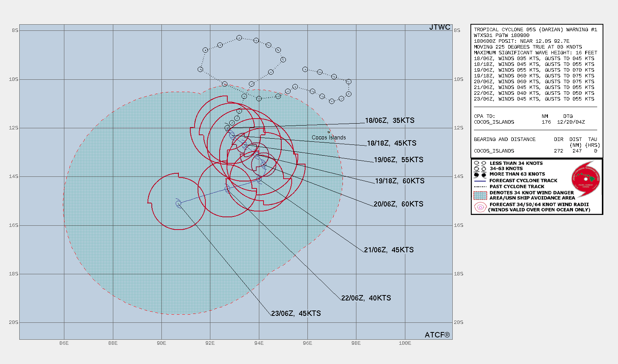Select the '34-63 knots' legend symbol

coord(480,169)
